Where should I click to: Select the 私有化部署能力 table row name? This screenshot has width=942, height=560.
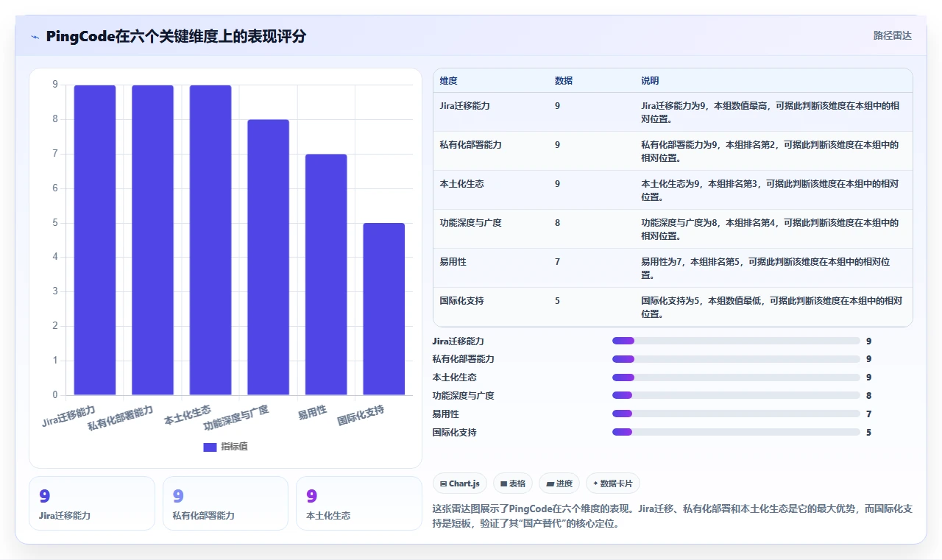tap(470, 145)
